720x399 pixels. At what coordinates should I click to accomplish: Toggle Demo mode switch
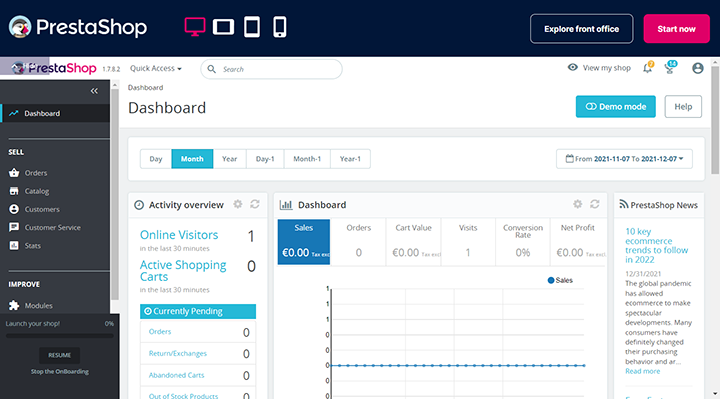pyautogui.click(x=615, y=107)
